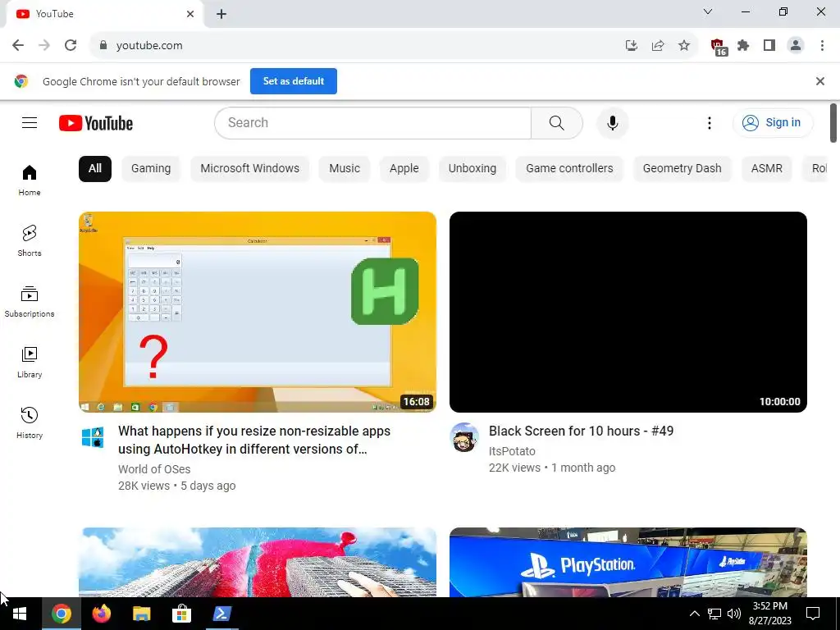Open clock and date in taskbar
This screenshot has width=840, height=630.
[x=769, y=614]
